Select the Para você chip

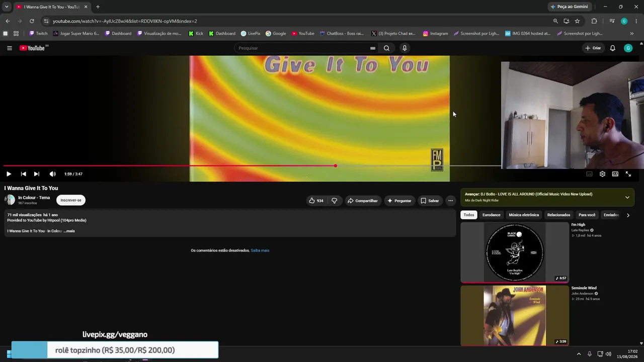pyautogui.click(x=587, y=215)
